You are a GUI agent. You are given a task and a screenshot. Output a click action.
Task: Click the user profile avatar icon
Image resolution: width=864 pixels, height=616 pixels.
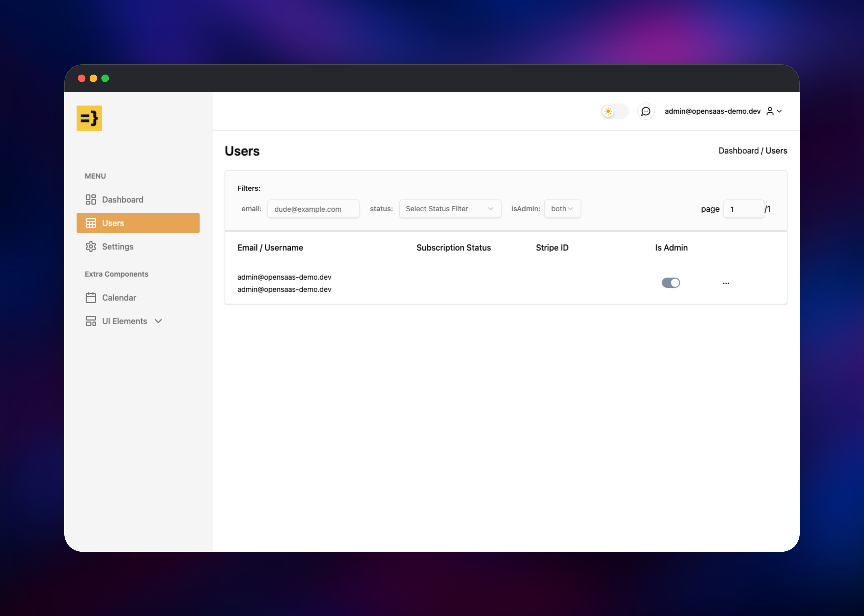(x=770, y=111)
